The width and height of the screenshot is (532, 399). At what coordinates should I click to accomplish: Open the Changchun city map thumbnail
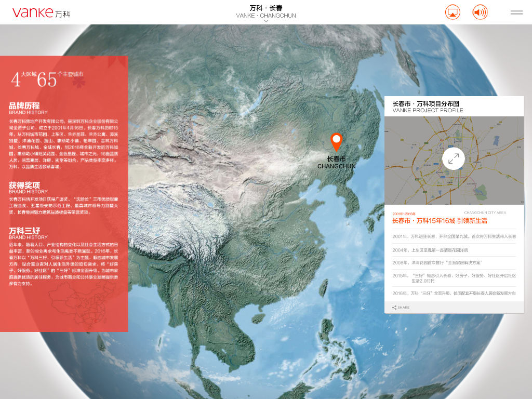pyautogui.click(x=454, y=161)
